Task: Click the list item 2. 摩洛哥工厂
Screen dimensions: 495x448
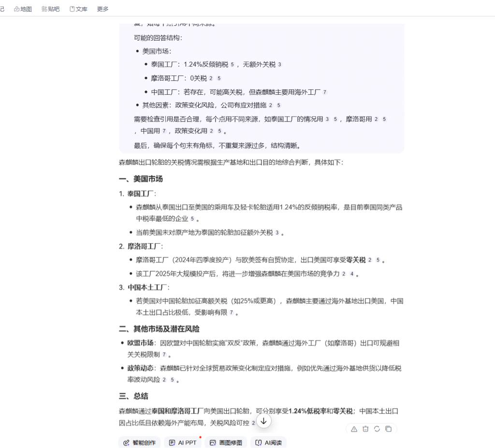Action: click(x=141, y=246)
